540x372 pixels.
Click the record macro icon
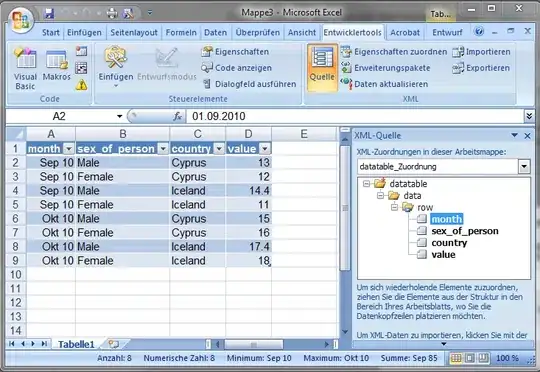tap(81, 51)
